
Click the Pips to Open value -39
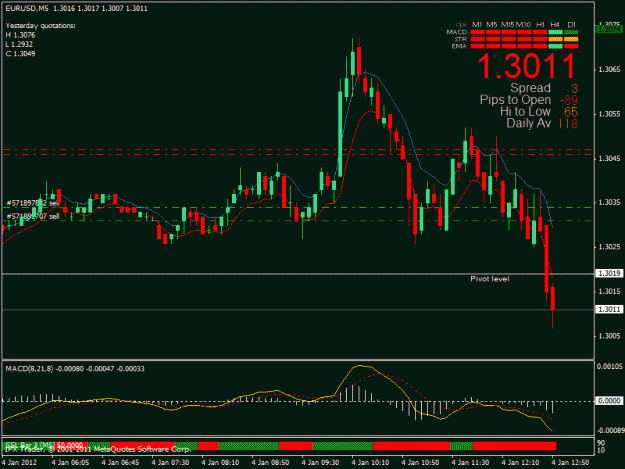(569, 100)
